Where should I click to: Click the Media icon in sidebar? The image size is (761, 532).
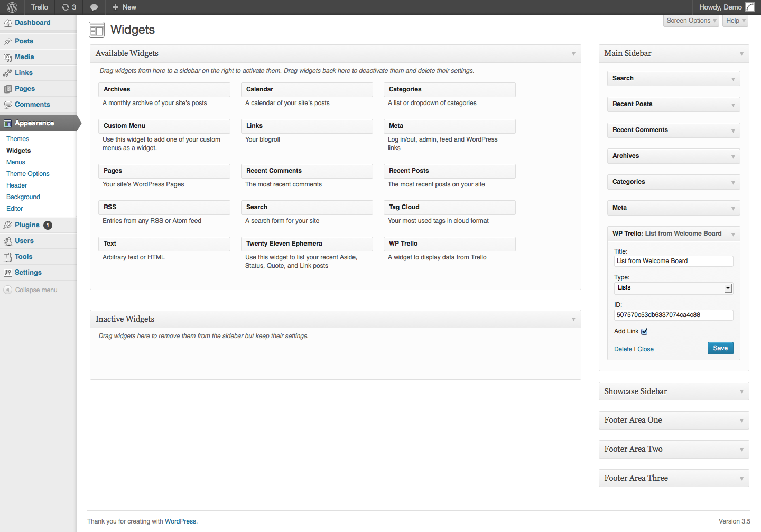pos(8,57)
